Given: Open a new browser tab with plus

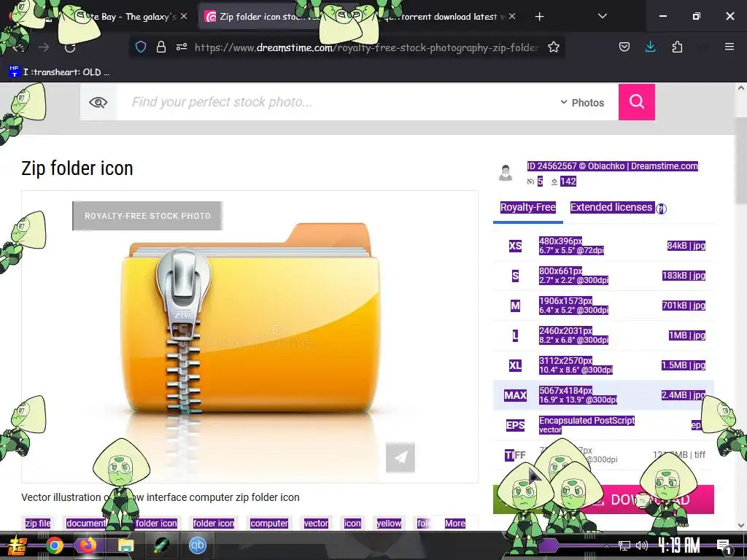Looking at the screenshot, I should [539, 17].
